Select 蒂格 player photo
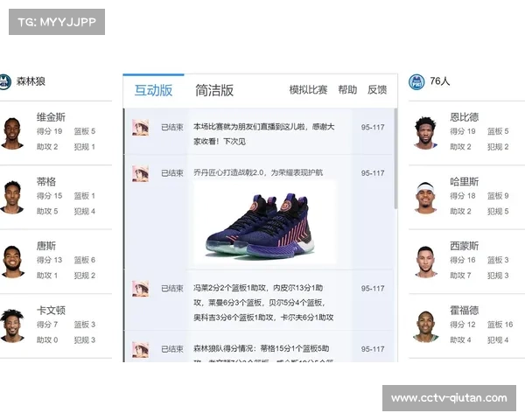The width and height of the screenshot is (525, 420). (x=12, y=197)
